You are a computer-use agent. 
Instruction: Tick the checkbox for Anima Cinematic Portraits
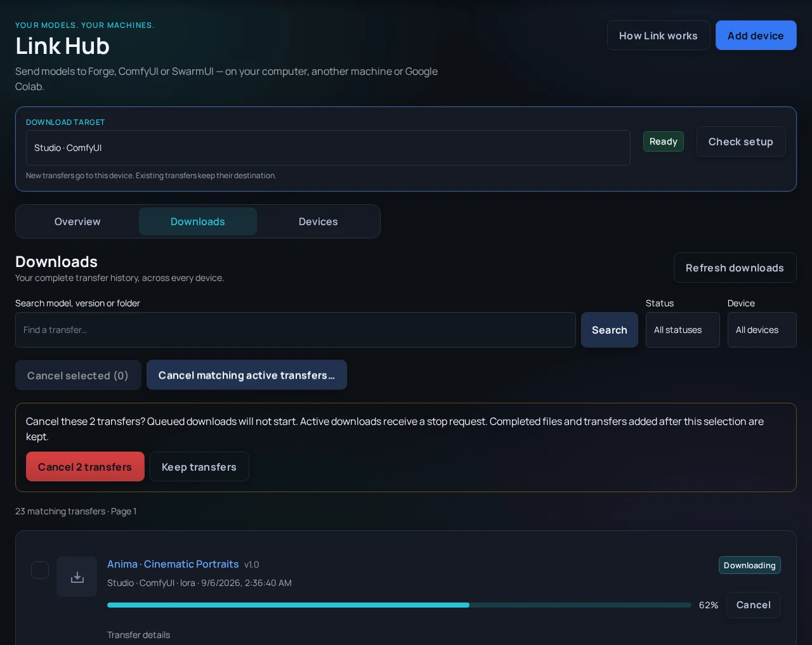[x=40, y=570]
